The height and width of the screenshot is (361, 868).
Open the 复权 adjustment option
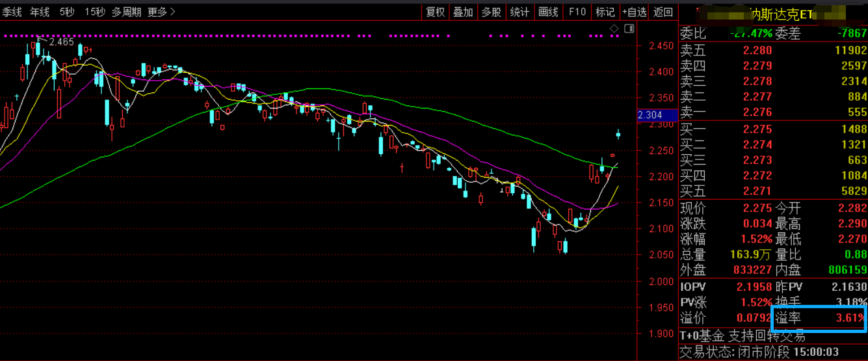click(435, 12)
